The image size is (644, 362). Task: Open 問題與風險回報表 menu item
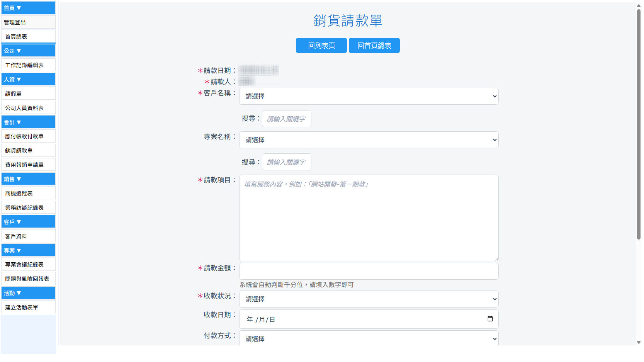[28, 279]
